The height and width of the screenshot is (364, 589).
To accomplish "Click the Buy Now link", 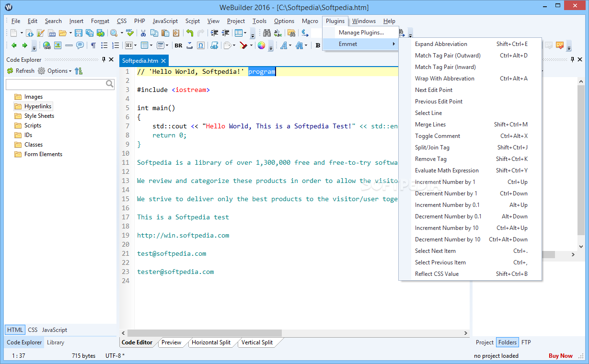I will [x=560, y=356].
